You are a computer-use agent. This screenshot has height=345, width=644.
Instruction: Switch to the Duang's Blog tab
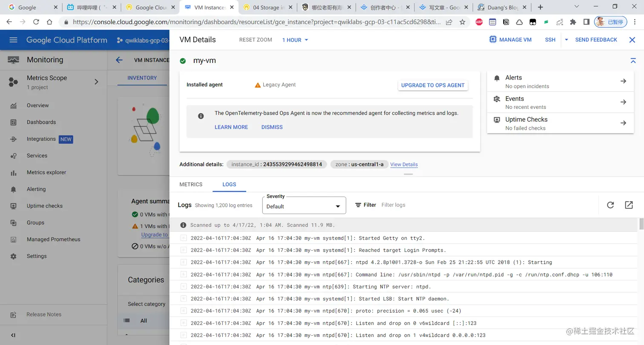502,7
